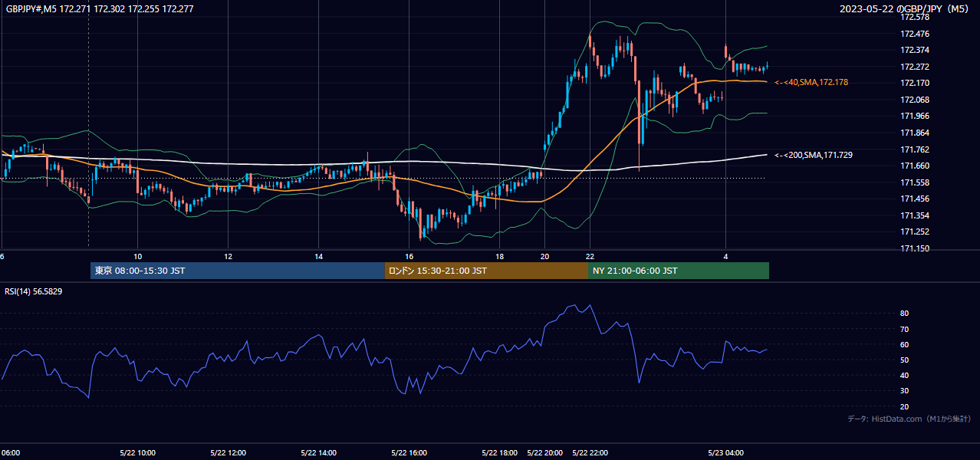Click the 5/22 16:00 date-time label

[409, 452]
